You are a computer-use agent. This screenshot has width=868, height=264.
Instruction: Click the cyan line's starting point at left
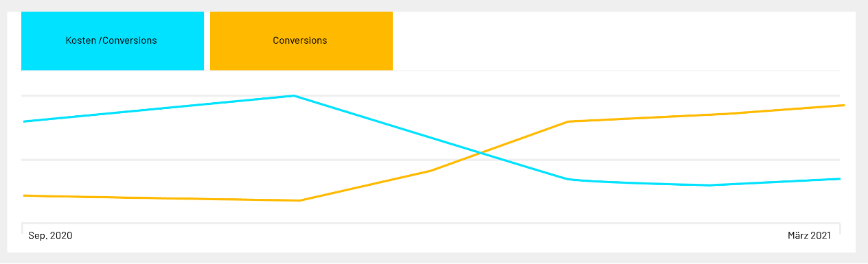[x=25, y=121]
